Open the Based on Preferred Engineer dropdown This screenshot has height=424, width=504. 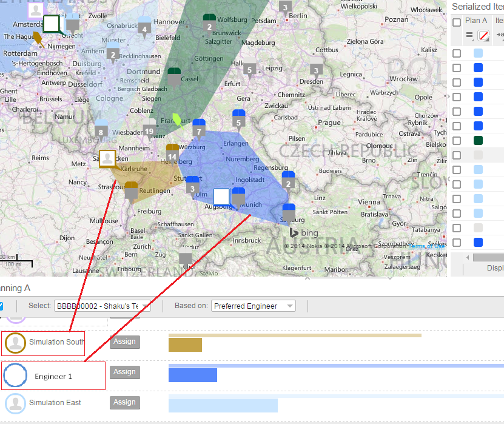(x=253, y=306)
